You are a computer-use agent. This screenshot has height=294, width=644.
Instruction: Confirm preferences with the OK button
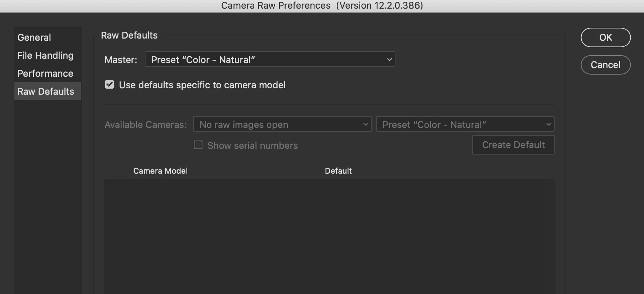click(605, 37)
